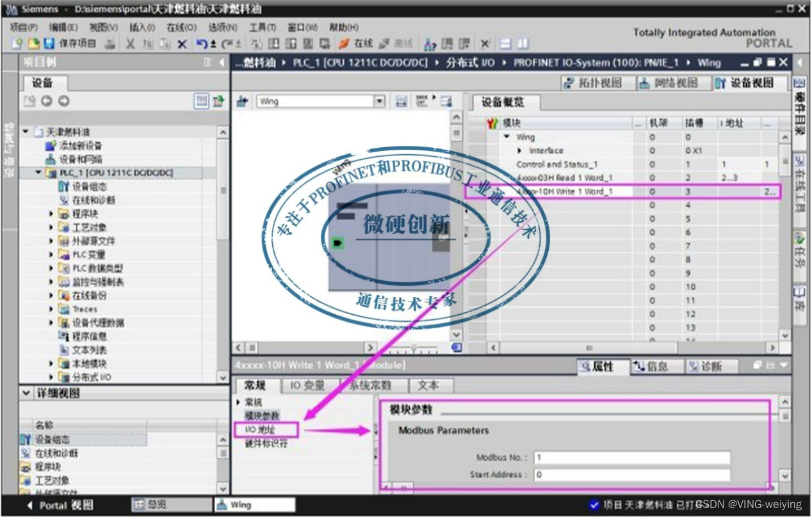The image size is (812, 517).
Task: Select the IO 变量 tab
Action: point(308,385)
